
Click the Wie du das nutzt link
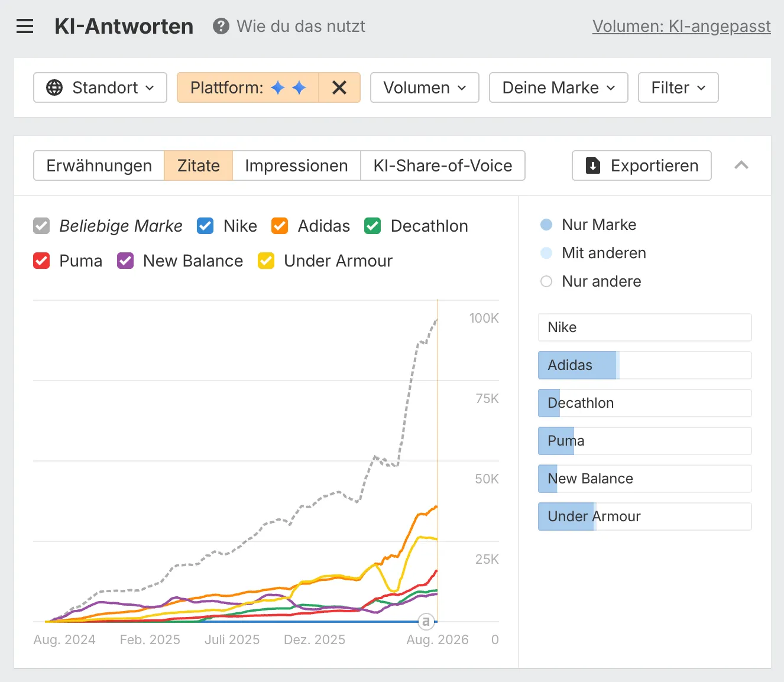(301, 27)
